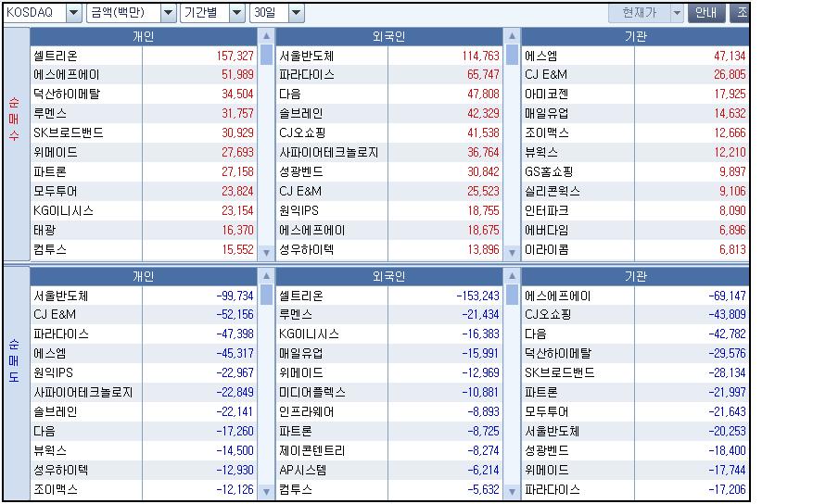Click the 현재가 button
This screenshot has height=504, width=813.
click(640, 13)
